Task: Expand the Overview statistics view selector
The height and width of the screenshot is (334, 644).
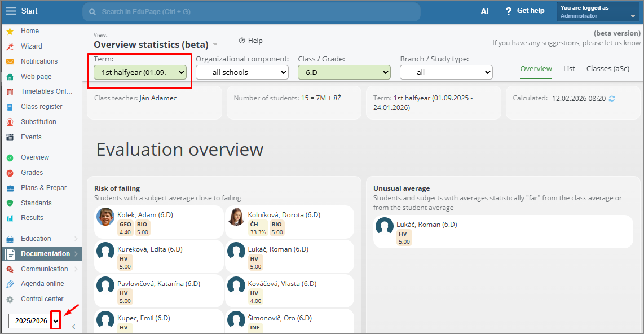Action: point(215,45)
